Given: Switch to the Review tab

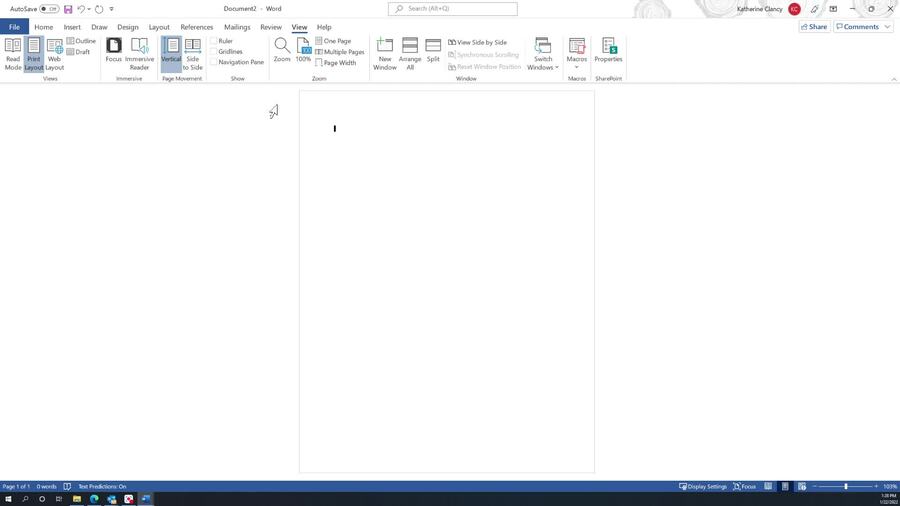Looking at the screenshot, I should pos(271,27).
